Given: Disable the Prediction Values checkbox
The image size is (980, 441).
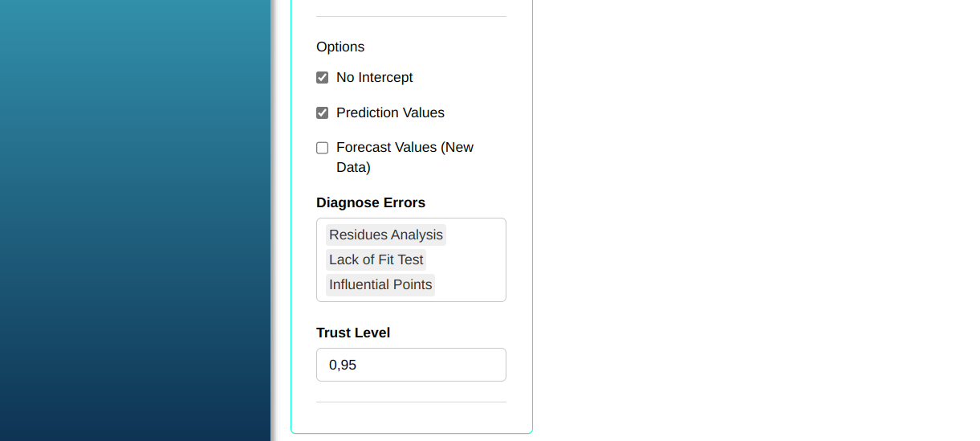Looking at the screenshot, I should click(x=323, y=113).
